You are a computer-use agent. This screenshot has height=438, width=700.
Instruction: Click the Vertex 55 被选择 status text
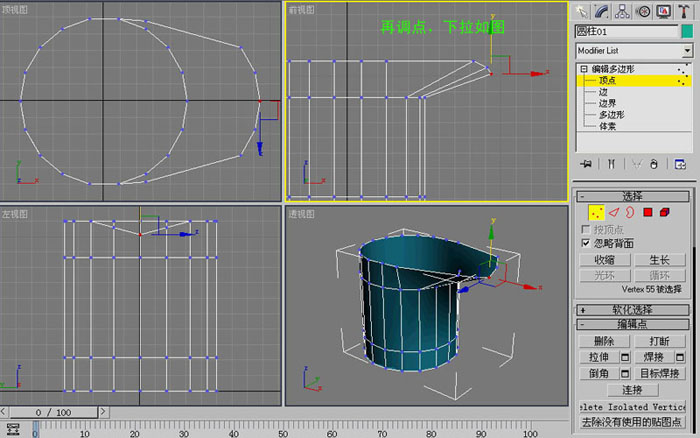pyautogui.click(x=651, y=289)
